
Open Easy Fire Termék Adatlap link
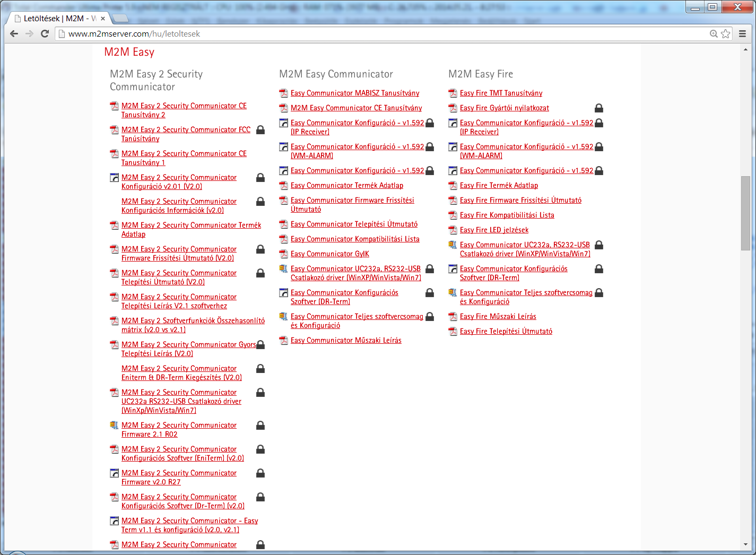[499, 186]
